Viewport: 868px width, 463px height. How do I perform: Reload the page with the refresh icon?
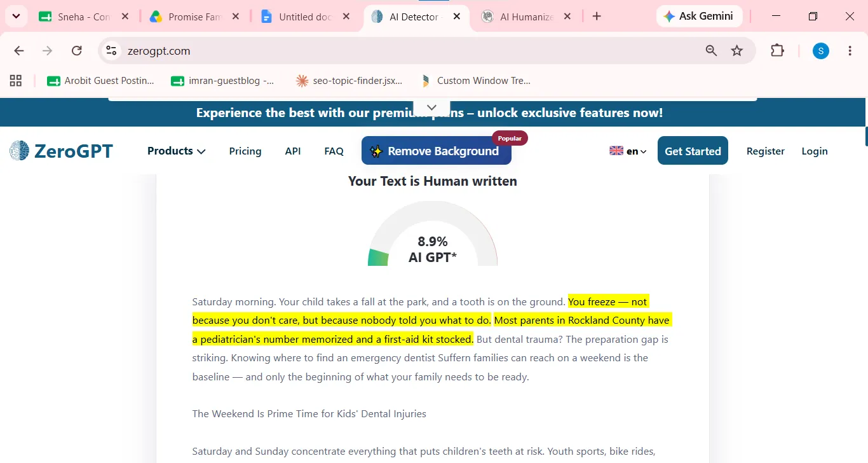coord(77,51)
